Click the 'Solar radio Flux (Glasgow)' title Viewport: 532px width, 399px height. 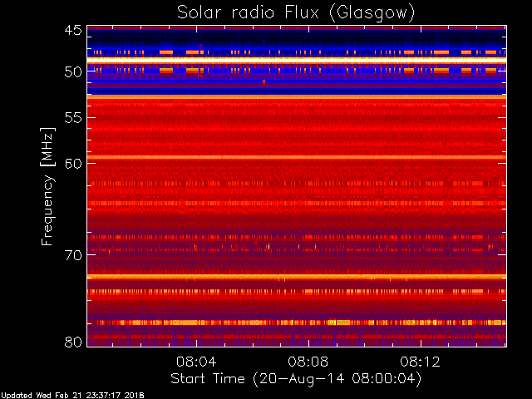click(296, 13)
